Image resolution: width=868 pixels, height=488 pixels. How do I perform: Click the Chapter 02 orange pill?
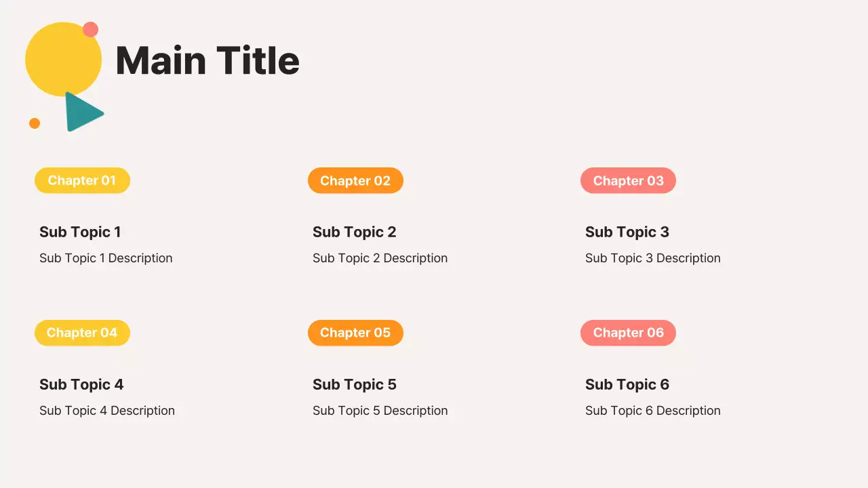(355, 180)
